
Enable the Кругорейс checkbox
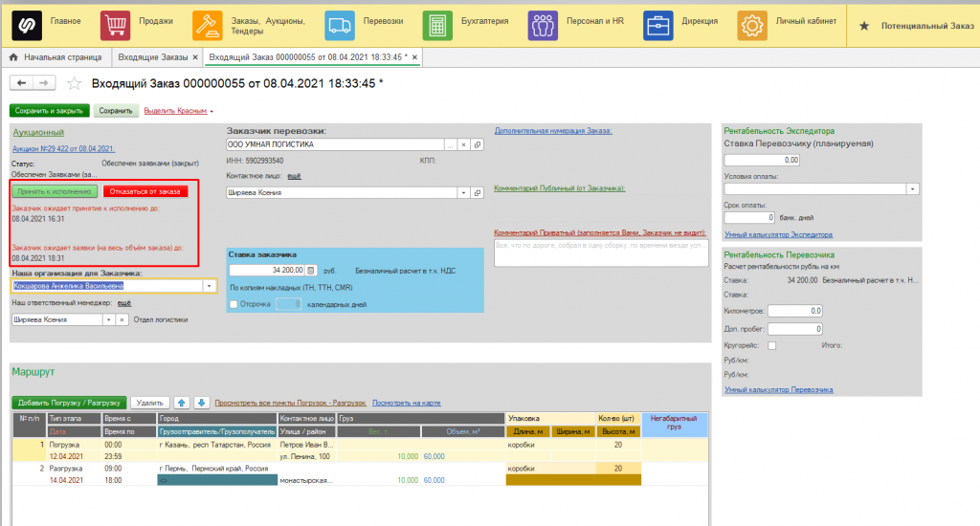tap(772, 345)
